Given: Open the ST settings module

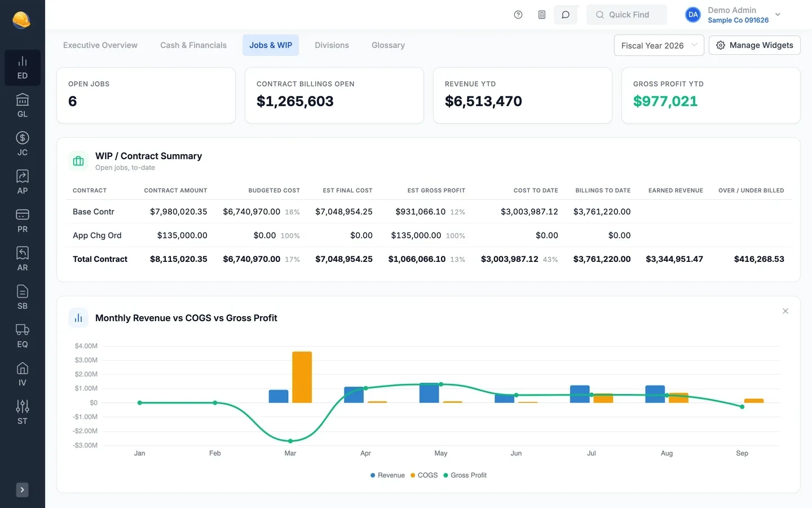Looking at the screenshot, I should (x=23, y=413).
